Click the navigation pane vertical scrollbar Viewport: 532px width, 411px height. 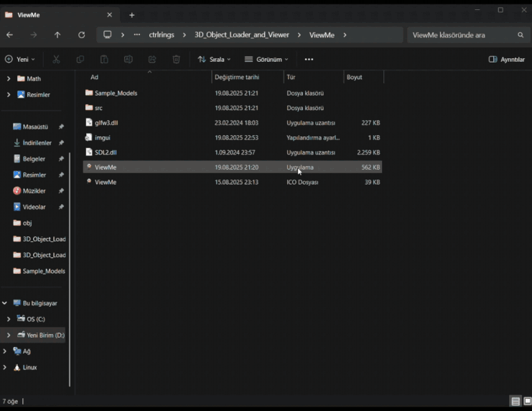click(70, 269)
